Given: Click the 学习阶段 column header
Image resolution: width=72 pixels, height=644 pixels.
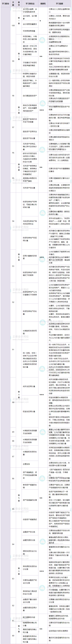Looking at the screenshot, I should (x=5, y=4).
